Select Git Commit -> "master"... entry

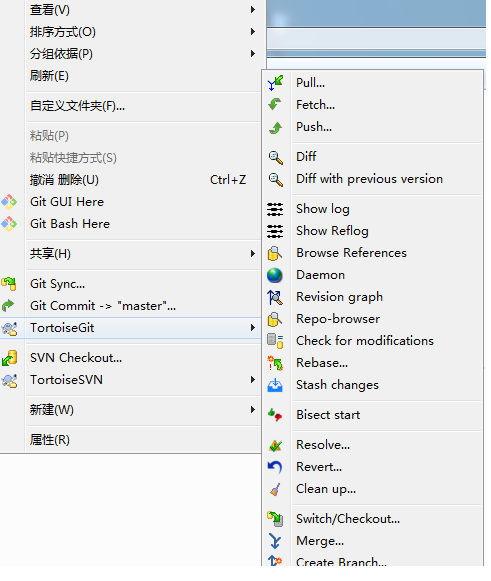[x=130, y=306]
